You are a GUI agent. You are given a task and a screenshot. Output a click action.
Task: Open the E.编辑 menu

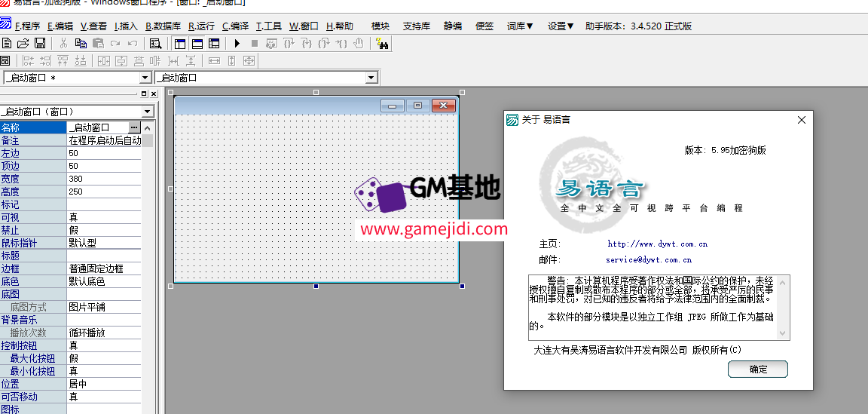(x=60, y=26)
